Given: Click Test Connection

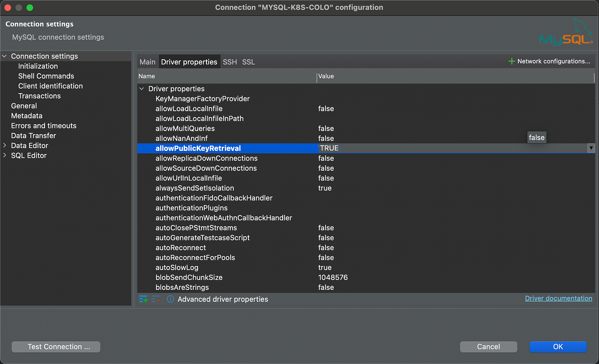Looking at the screenshot, I should point(56,347).
